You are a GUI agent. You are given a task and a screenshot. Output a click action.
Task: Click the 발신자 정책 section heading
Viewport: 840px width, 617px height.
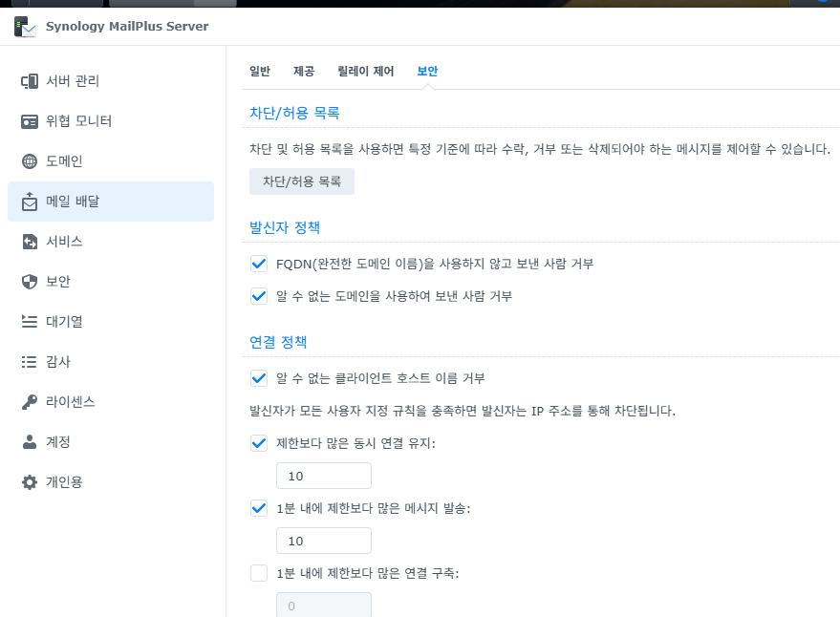click(x=285, y=227)
